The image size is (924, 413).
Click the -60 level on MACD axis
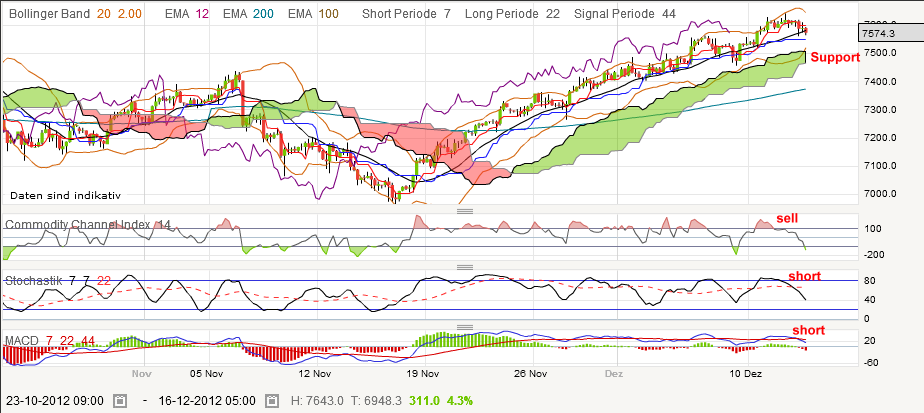871,362
